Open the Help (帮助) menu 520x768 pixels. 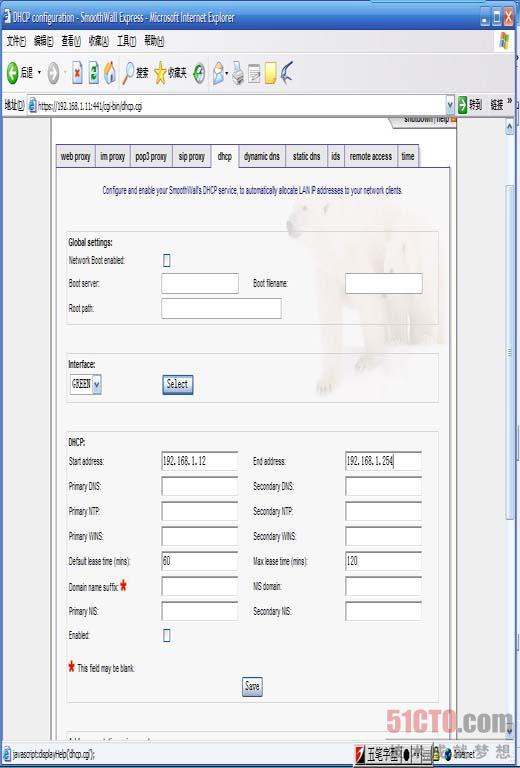tap(154, 42)
